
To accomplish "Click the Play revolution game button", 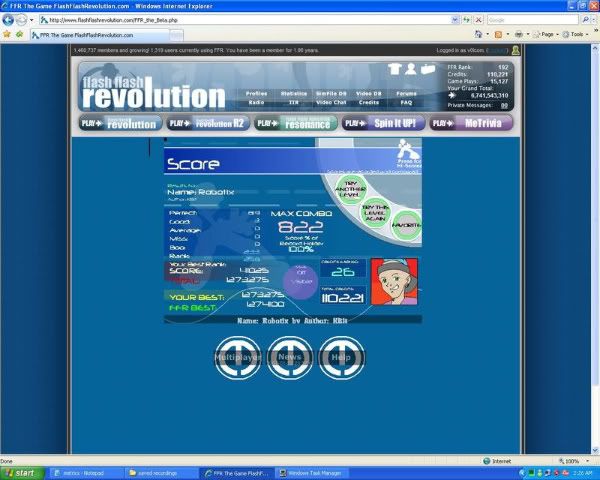I will 121,123.
